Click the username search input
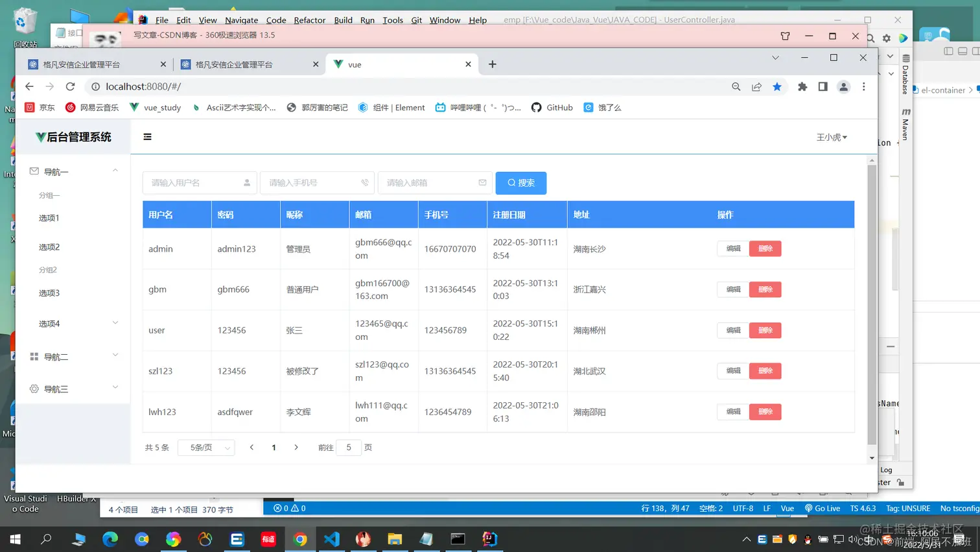The image size is (980, 552). tap(200, 183)
